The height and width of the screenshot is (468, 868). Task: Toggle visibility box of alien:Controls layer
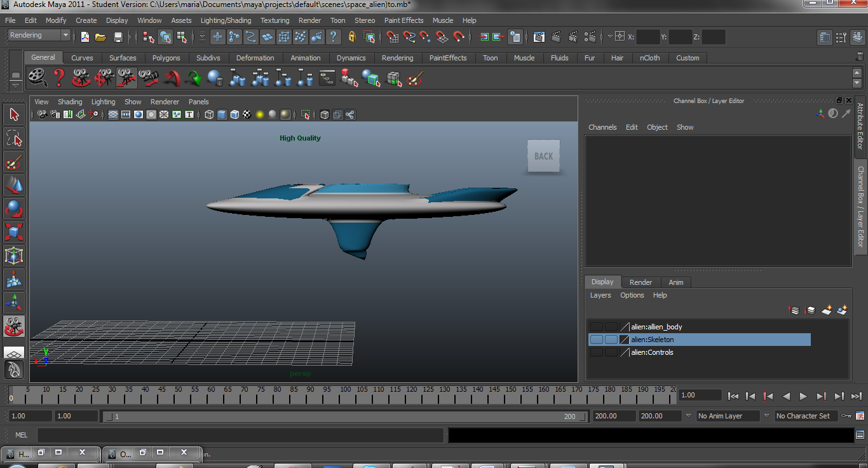coord(597,352)
